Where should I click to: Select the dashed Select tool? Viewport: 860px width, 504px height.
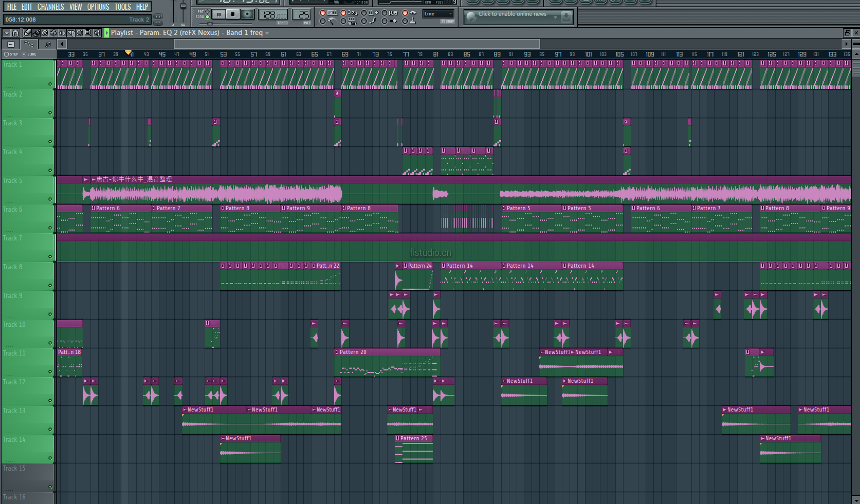[x=80, y=33]
